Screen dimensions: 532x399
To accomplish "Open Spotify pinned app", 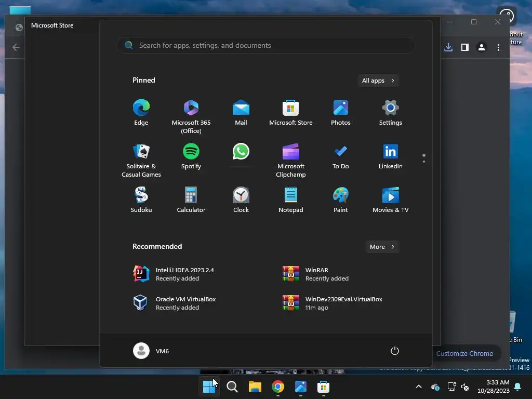I will pos(191,157).
